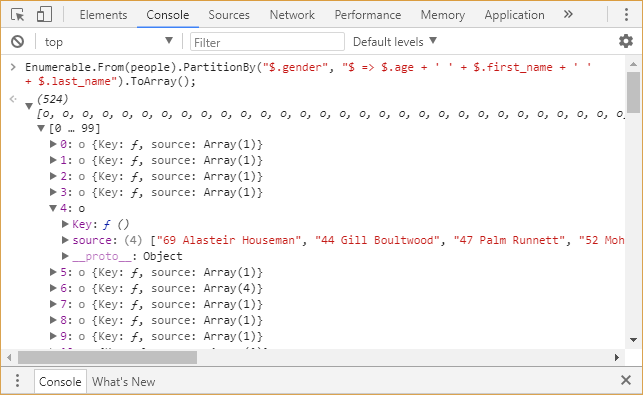Click the vertical scrollbar up arrow
Image resolution: width=643 pixels, height=395 pixels.
[633, 64]
